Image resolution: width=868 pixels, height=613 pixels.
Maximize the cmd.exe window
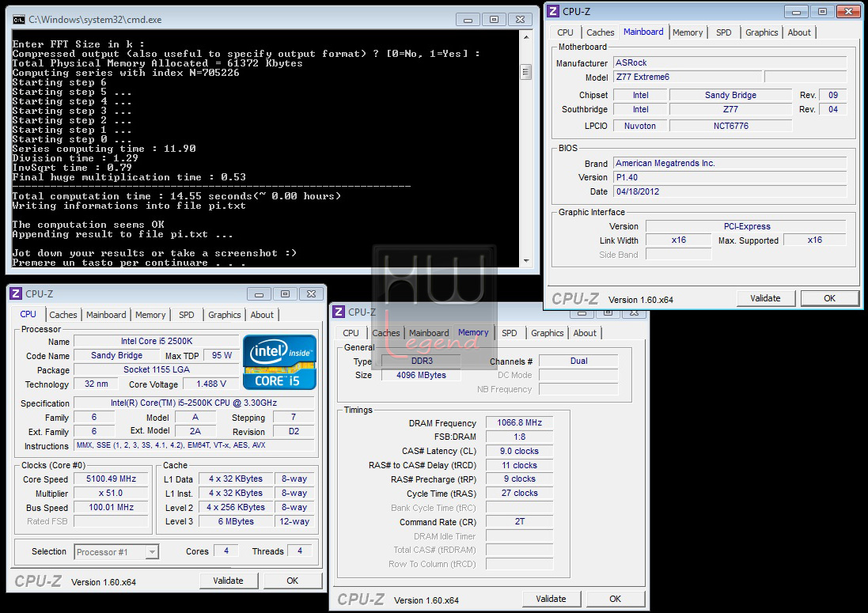coord(494,19)
